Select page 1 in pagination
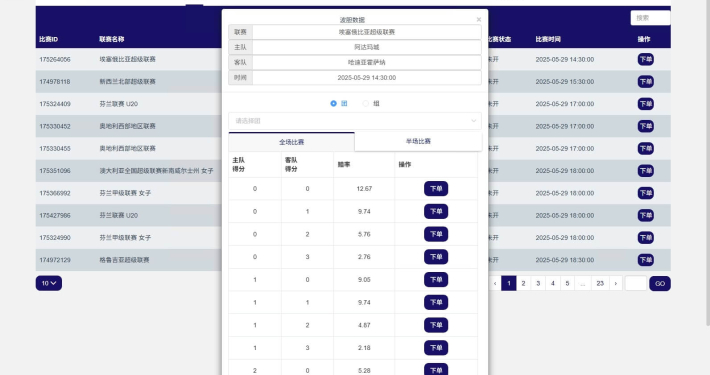Viewport: 710px width, 375px height. pos(509,284)
